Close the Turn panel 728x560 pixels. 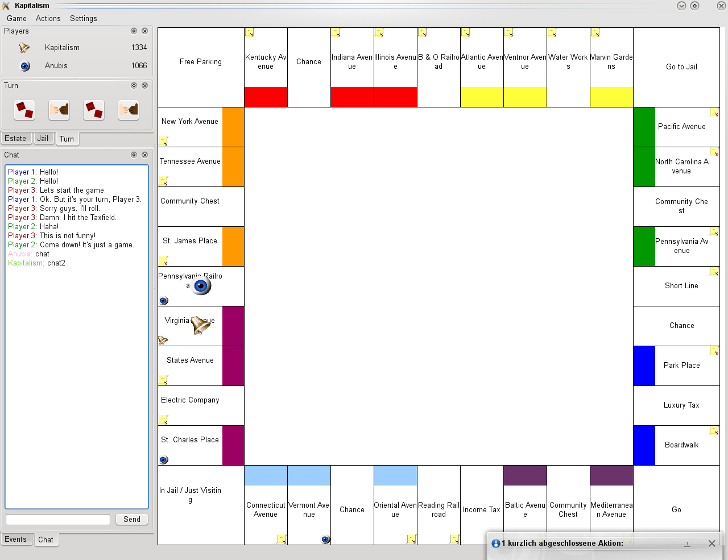[x=145, y=86]
